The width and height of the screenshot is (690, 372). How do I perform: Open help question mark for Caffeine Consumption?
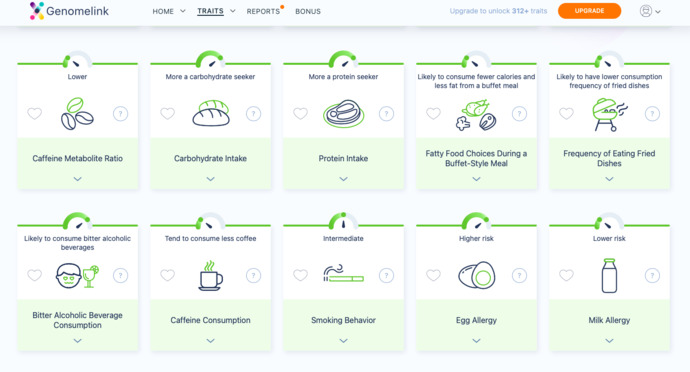(253, 276)
